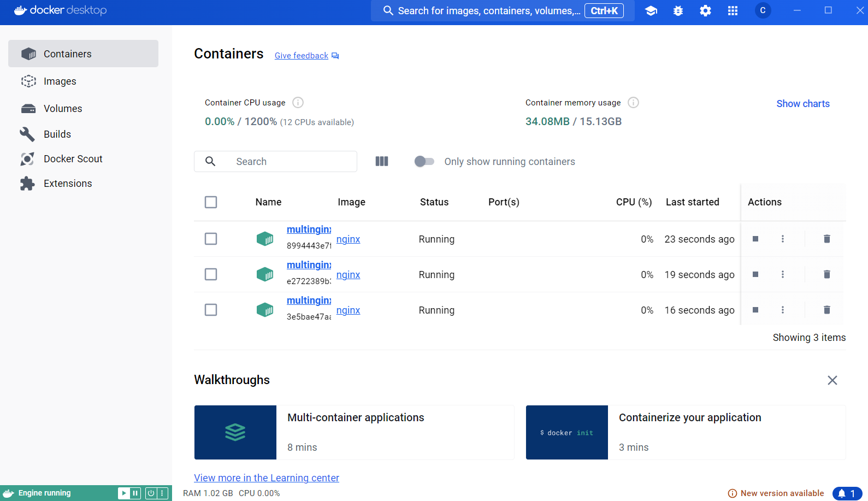Open nginx image link for e2722389b row
The width and height of the screenshot is (868, 501).
pyautogui.click(x=348, y=275)
